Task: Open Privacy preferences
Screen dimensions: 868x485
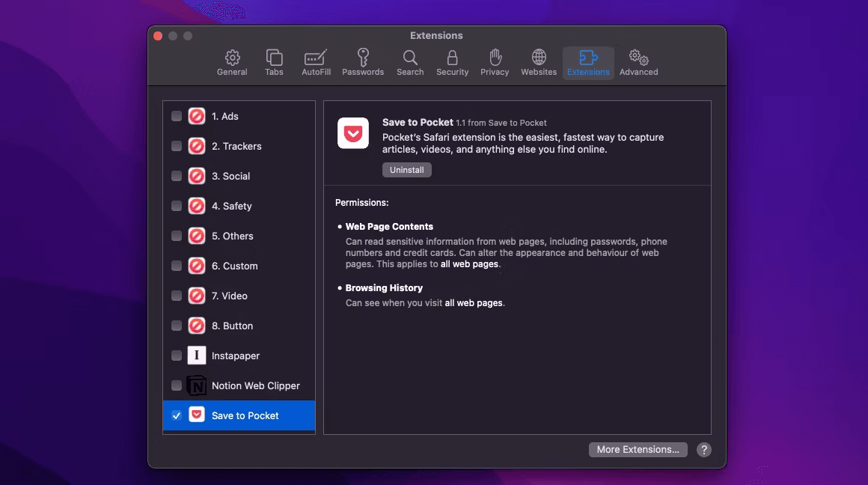Action: [x=495, y=63]
